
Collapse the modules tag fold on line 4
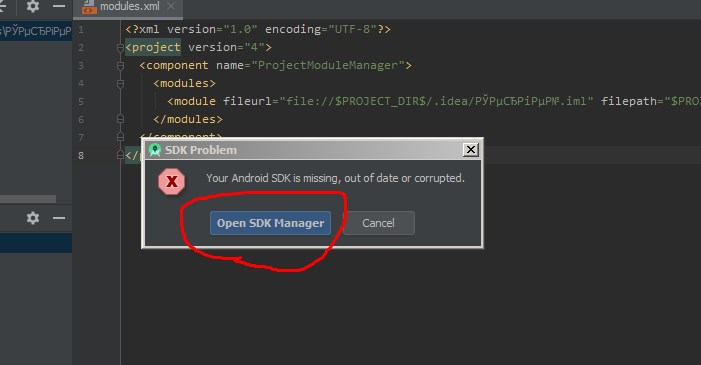pyautogui.click(x=120, y=84)
